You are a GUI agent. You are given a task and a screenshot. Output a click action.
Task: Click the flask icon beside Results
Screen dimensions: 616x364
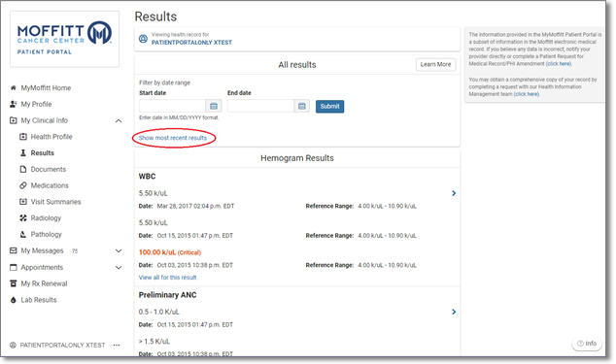[x=23, y=153]
